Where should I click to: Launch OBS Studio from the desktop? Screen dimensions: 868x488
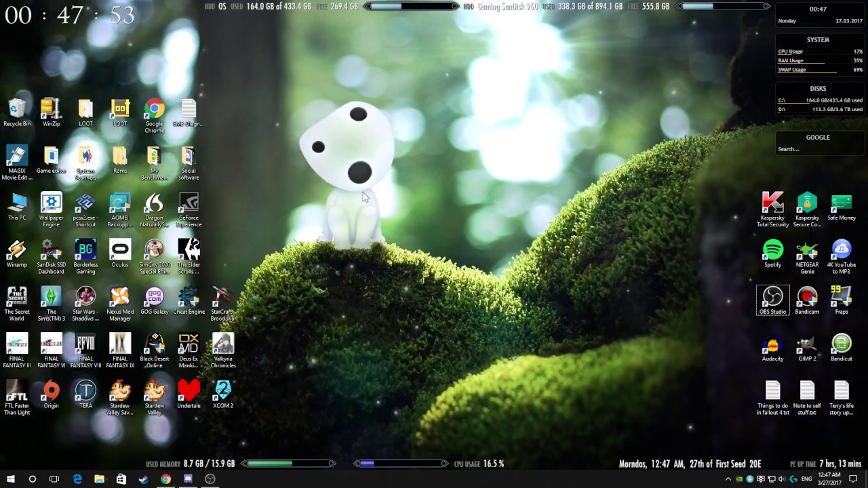click(x=773, y=300)
